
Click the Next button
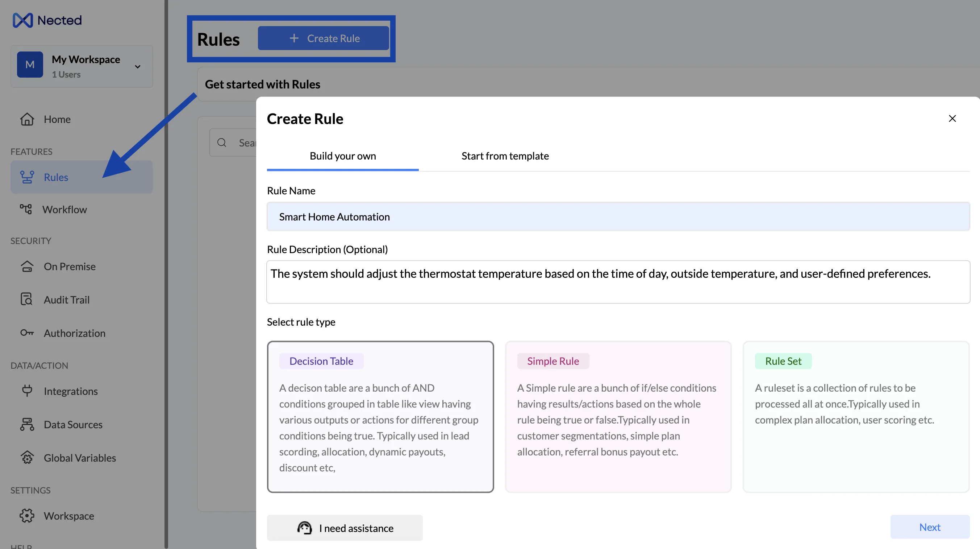point(929,527)
